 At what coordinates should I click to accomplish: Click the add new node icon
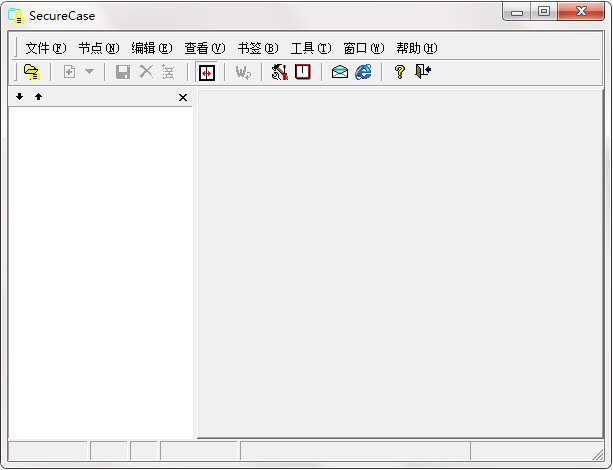[x=70, y=72]
